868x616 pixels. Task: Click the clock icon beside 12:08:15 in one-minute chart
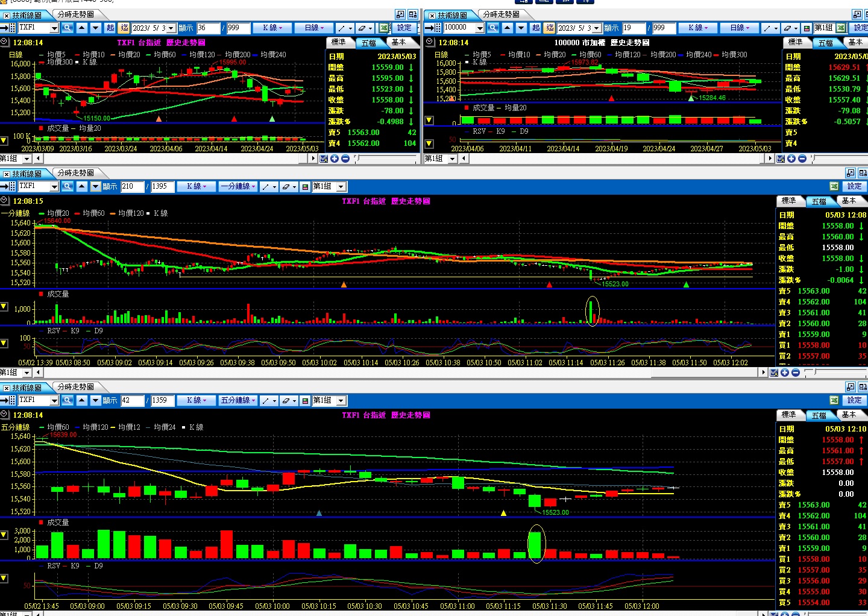tap(5, 201)
